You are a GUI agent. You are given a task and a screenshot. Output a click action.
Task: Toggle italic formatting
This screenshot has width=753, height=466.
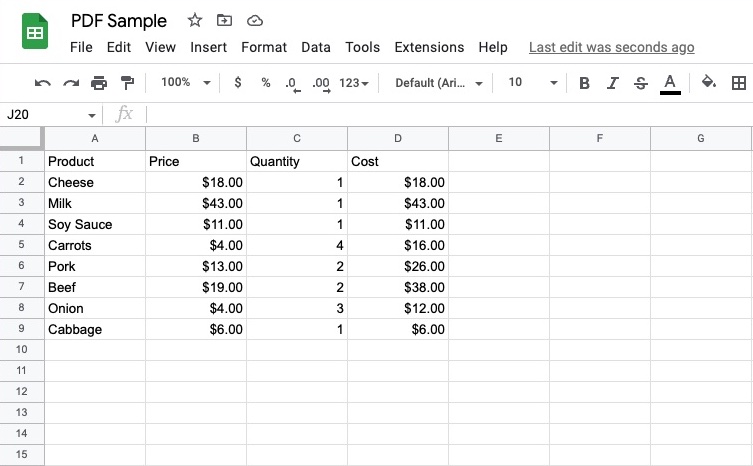pyautogui.click(x=612, y=83)
